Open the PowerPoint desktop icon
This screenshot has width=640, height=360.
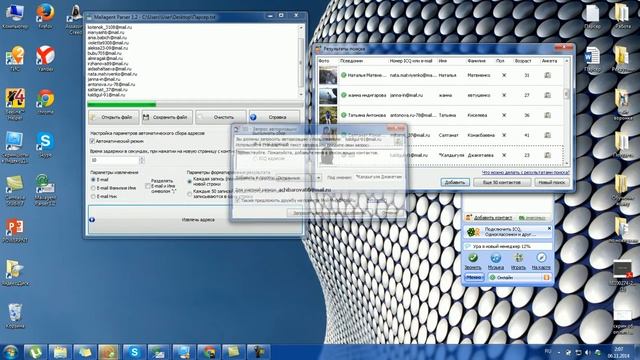point(15,230)
